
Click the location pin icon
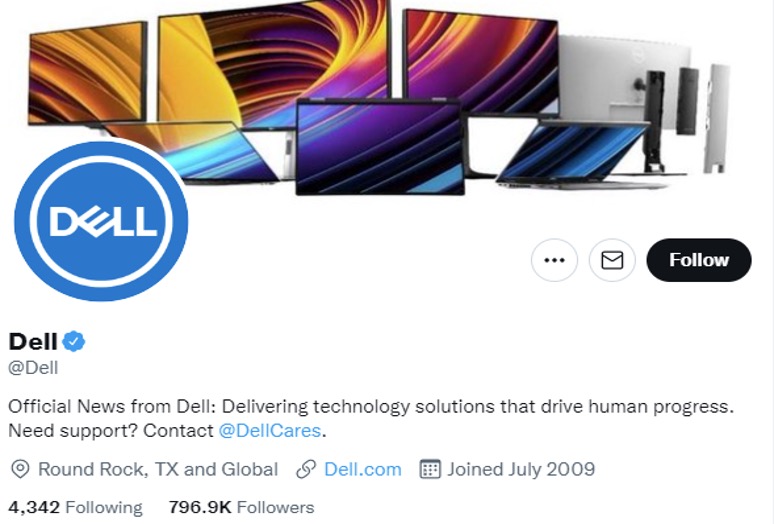(20, 469)
